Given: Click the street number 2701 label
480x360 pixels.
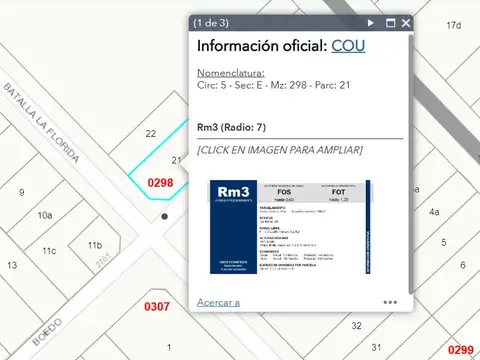Looking at the screenshot, I should coord(103,260).
